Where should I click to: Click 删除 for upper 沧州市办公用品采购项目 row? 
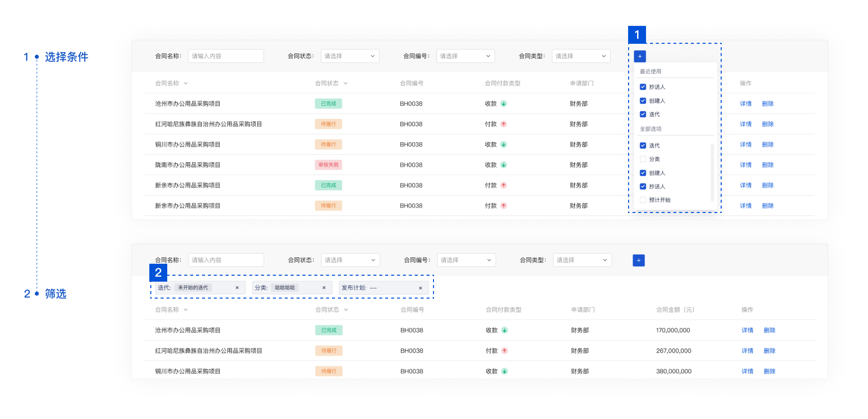pyautogui.click(x=767, y=104)
